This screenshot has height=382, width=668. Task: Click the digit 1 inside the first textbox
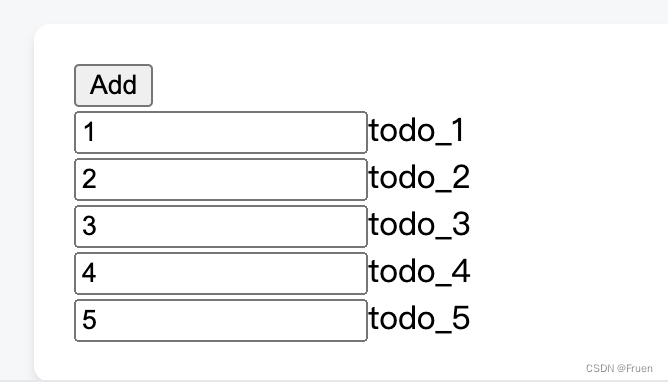coord(89,132)
